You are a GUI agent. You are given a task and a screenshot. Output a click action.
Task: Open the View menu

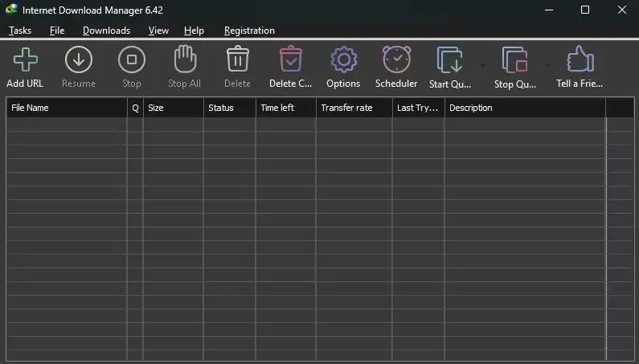(x=158, y=31)
